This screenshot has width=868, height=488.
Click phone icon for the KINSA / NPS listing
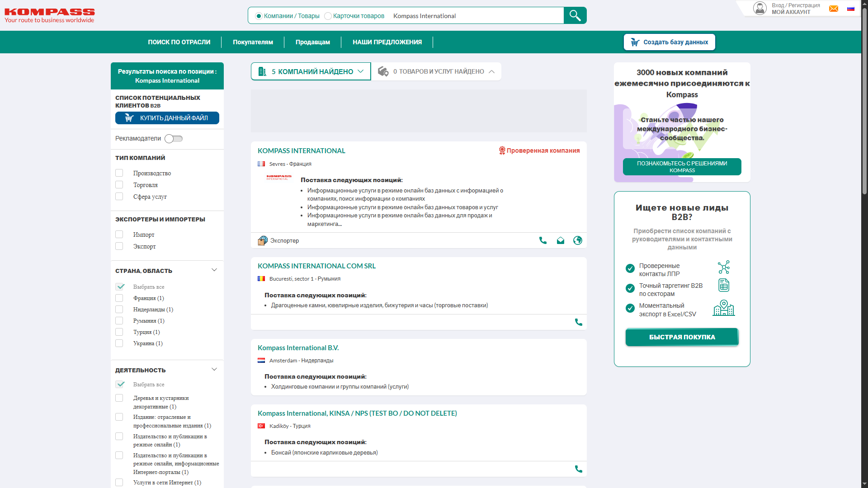pyautogui.click(x=579, y=469)
